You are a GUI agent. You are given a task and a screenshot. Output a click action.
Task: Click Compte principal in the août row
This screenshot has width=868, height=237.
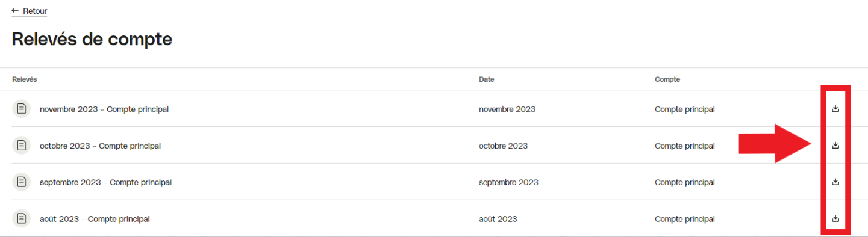tap(685, 219)
